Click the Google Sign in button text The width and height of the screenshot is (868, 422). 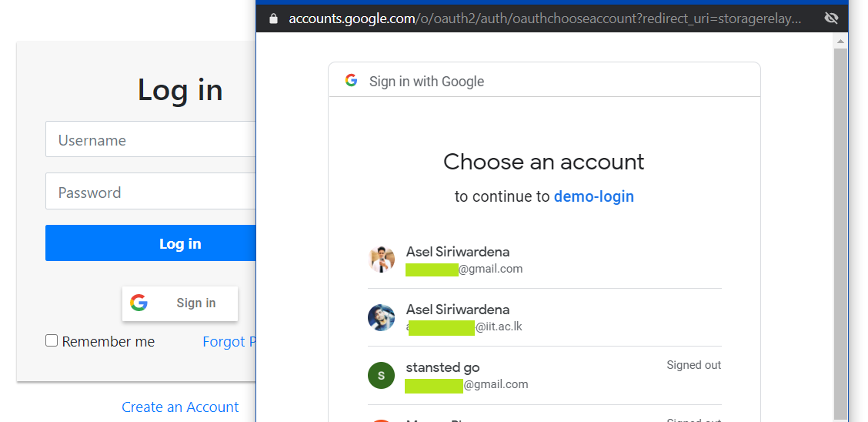[x=196, y=303]
